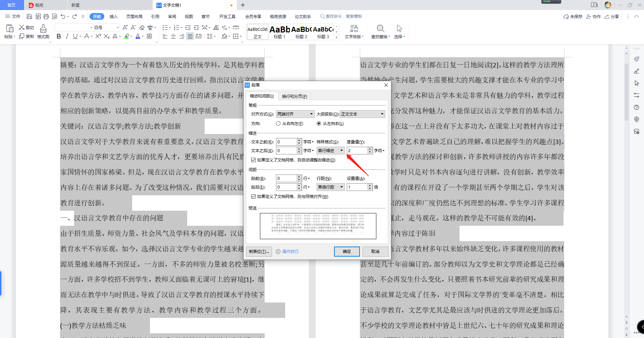Increment the 段前 spacing stepper

pos(300,177)
